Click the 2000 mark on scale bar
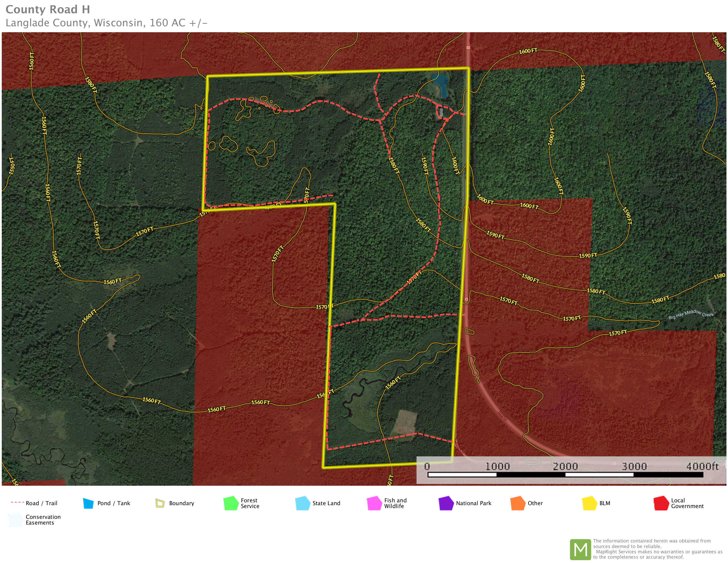This screenshot has height=563, width=728. pyautogui.click(x=565, y=466)
